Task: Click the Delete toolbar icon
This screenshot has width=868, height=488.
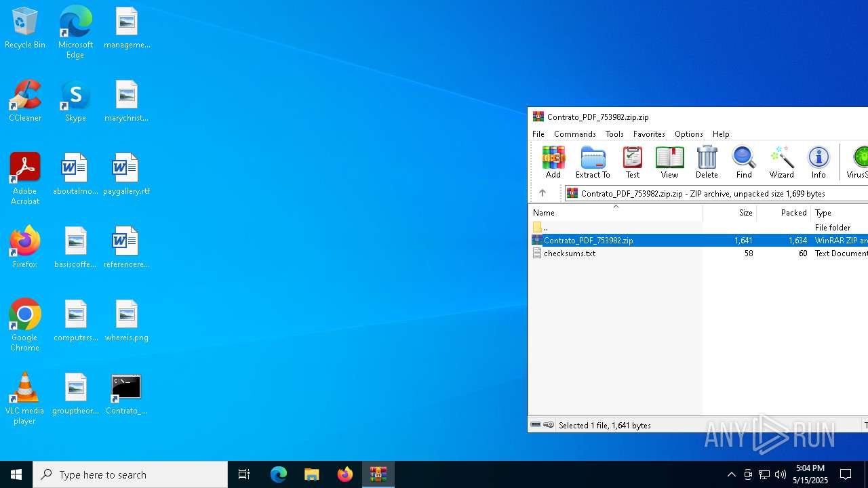Action: [707, 162]
